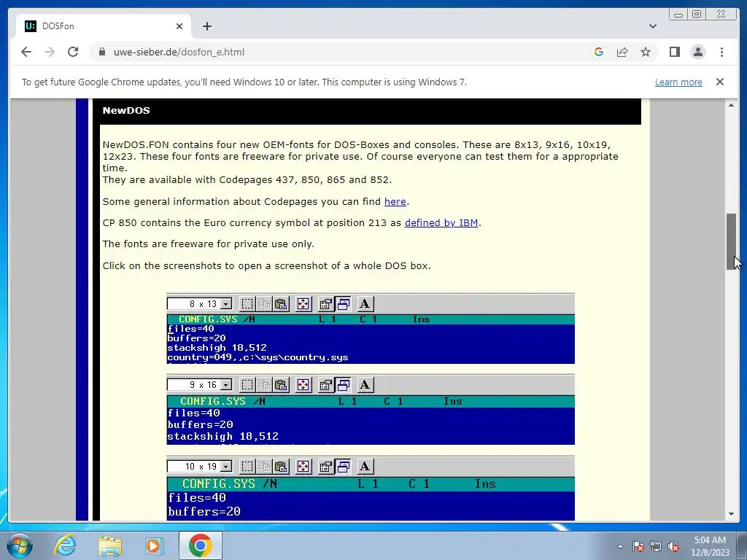
Task: Bookmark this page with the star icon
Action: click(x=646, y=52)
